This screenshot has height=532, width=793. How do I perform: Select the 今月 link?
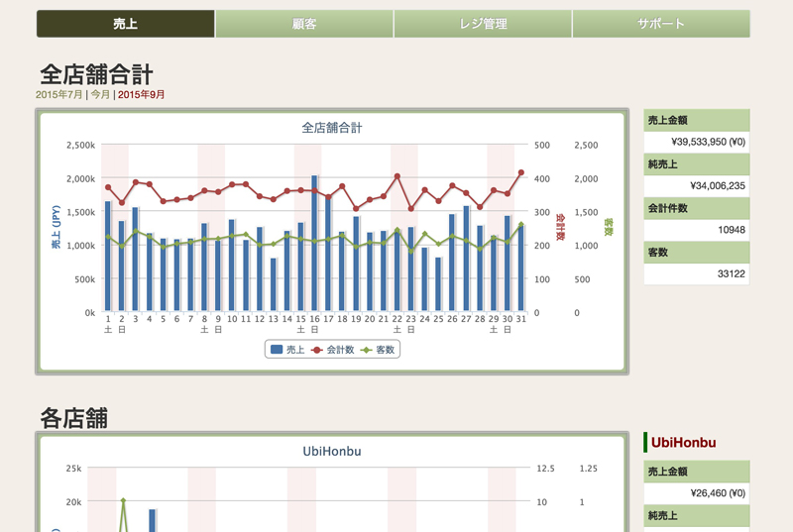100,94
